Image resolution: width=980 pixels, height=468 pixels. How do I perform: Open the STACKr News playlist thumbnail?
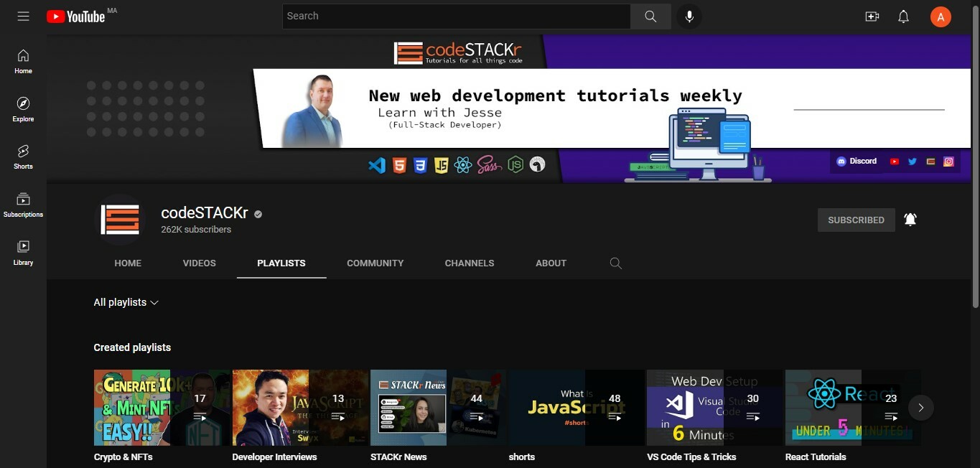409,407
